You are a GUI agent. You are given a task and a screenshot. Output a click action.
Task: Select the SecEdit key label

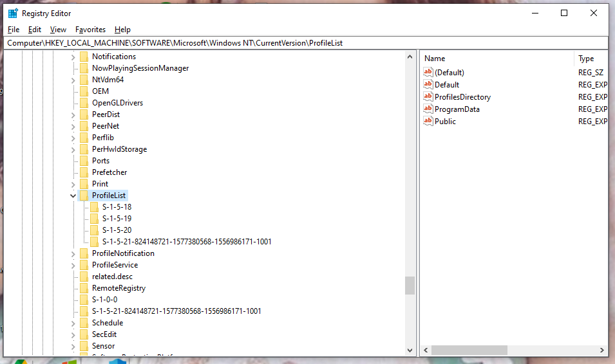coord(104,334)
